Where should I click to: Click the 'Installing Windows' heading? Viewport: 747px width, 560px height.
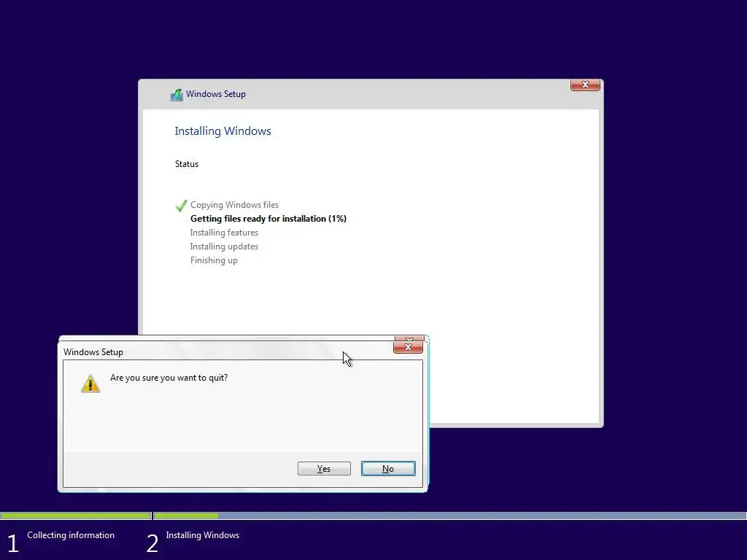[223, 131]
